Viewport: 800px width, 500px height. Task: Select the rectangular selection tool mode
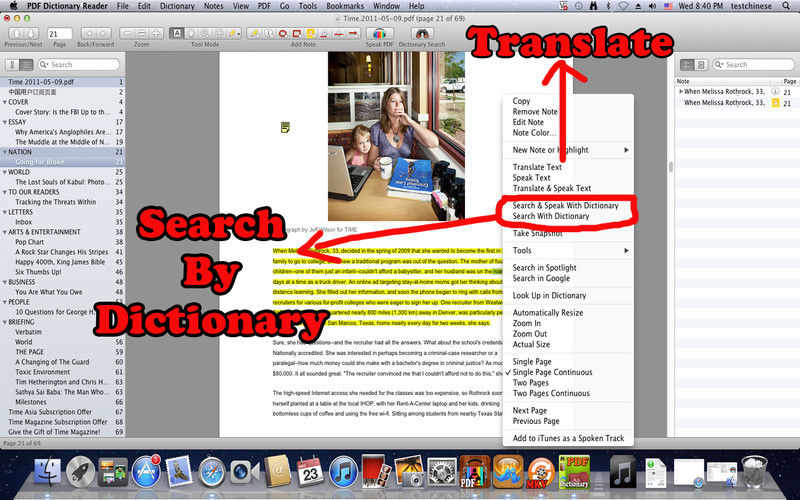(218, 34)
